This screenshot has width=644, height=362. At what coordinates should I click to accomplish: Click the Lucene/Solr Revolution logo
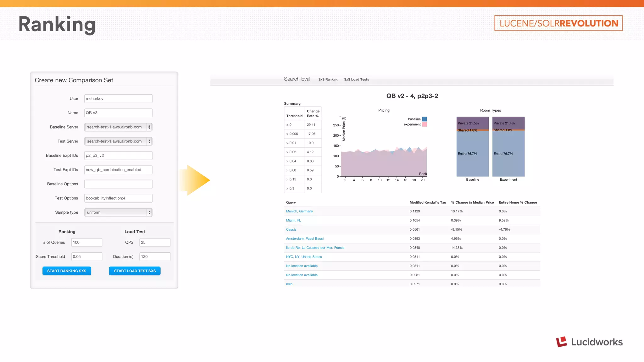558,23
